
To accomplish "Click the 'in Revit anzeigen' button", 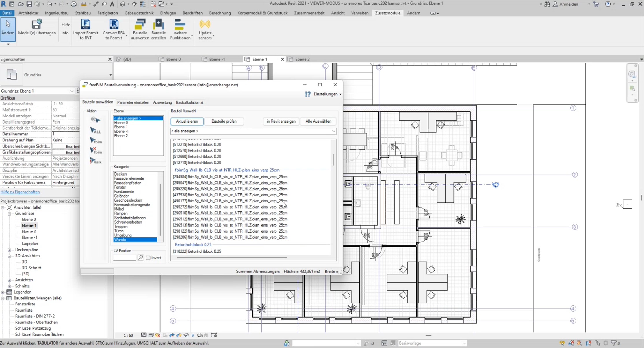I will [x=281, y=121].
